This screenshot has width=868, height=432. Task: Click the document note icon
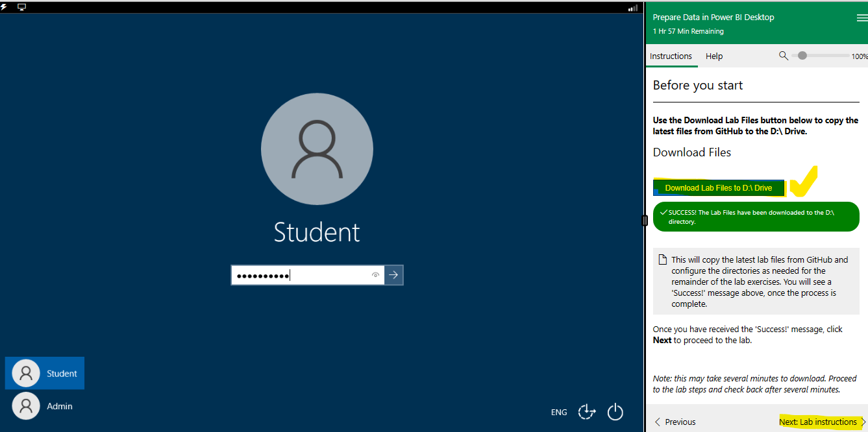(663, 260)
